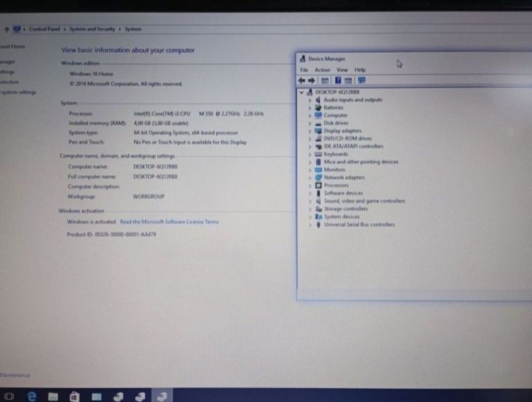Click the highlighted active taskbar app button
The image size is (532, 402).
[x=162, y=396]
